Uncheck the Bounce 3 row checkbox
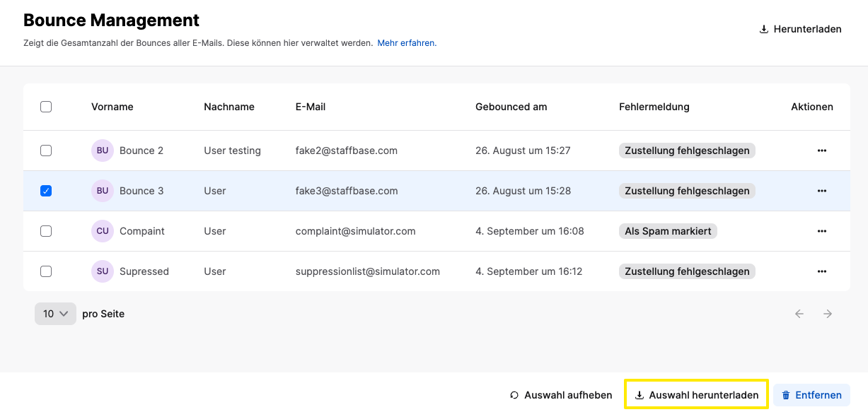This screenshot has width=868, height=412. [46, 191]
